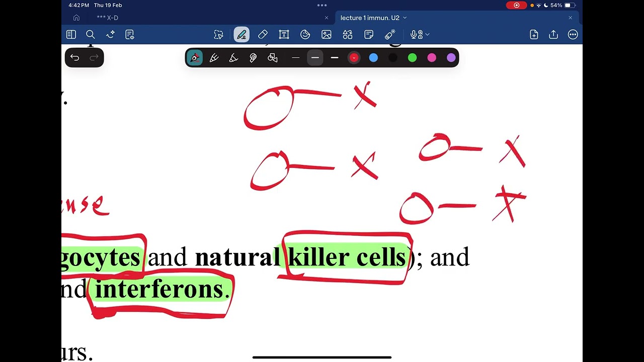
Task: Tap the battery 54% status
Action: point(563,5)
